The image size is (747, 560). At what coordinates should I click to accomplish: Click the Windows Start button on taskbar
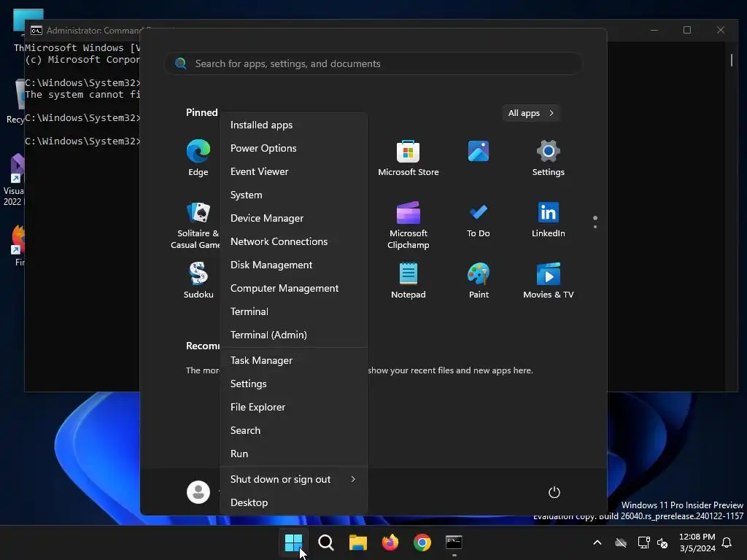[x=293, y=542]
